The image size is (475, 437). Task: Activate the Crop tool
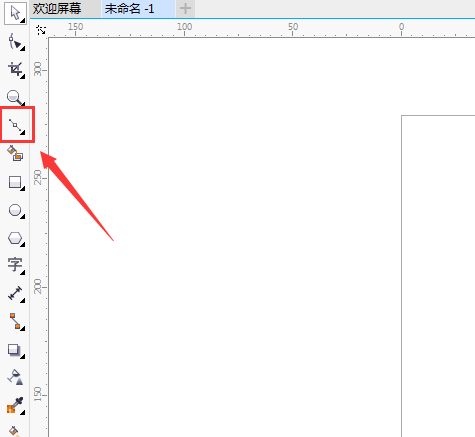[15, 70]
